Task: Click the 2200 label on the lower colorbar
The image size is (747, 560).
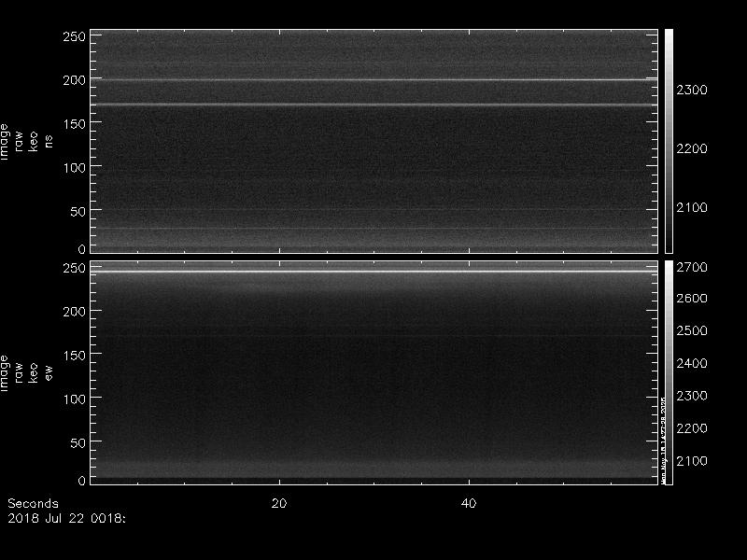Action: (x=692, y=428)
